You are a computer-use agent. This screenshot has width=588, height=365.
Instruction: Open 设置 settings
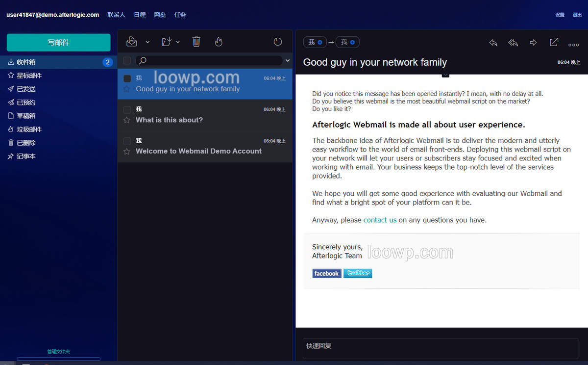560,15
